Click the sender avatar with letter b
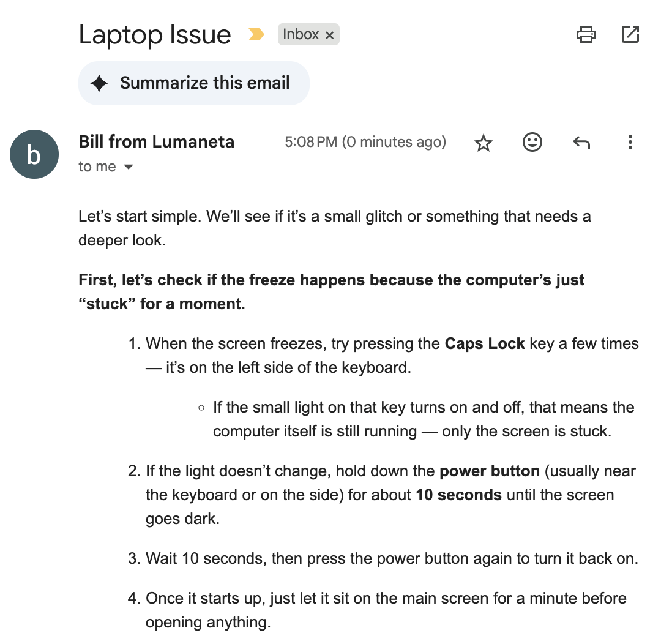The width and height of the screenshot is (661, 644). coord(34,155)
